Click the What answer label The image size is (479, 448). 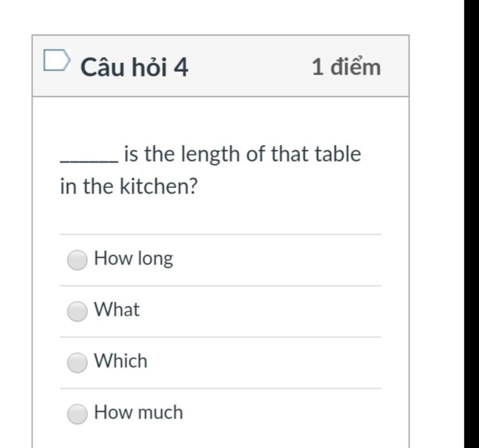pyautogui.click(x=116, y=310)
